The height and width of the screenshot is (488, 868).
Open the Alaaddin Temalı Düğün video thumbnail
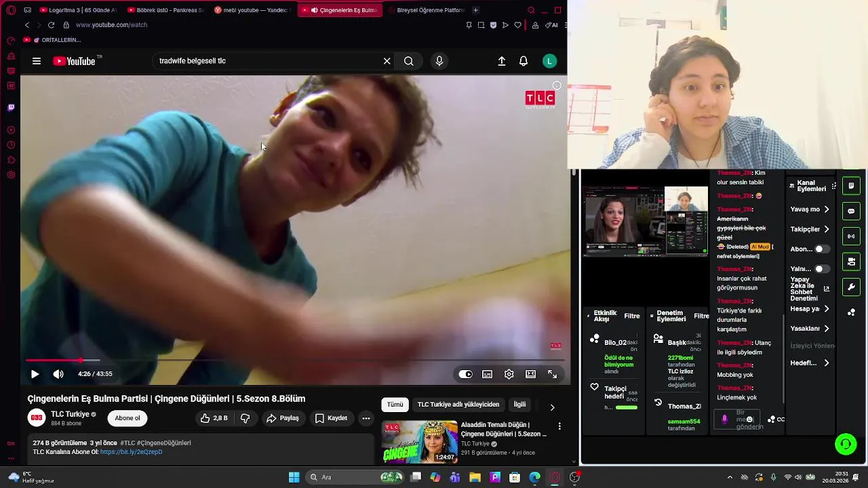419,443
